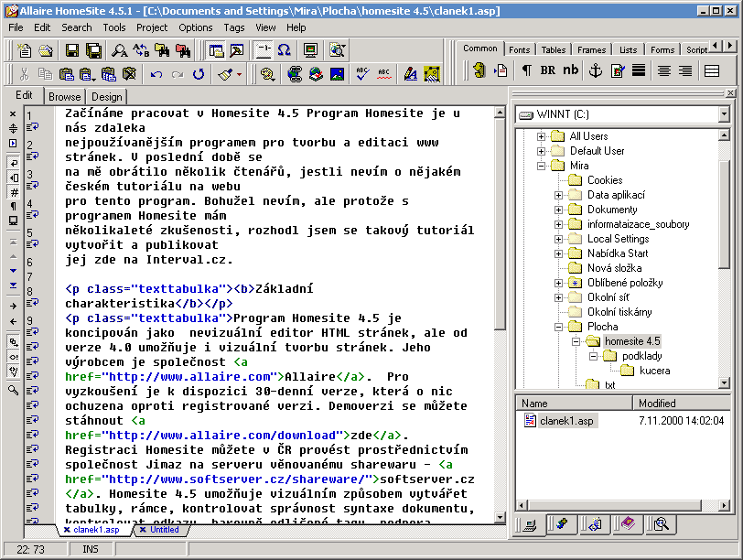Switch to the Untitled document tab
743x560 pixels.
coord(164,530)
